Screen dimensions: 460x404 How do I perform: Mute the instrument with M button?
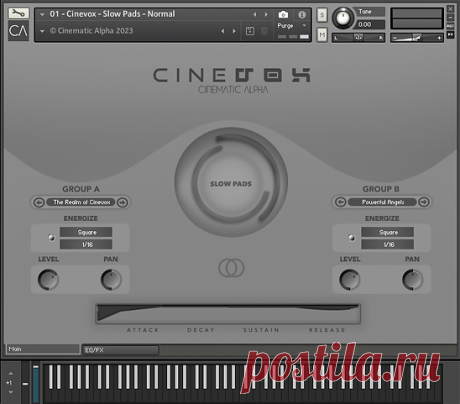(x=322, y=35)
